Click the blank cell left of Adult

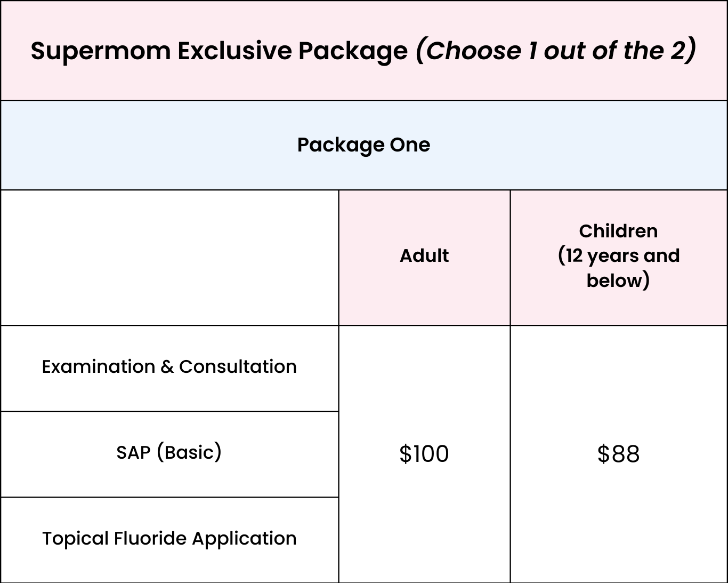(169, 258)
